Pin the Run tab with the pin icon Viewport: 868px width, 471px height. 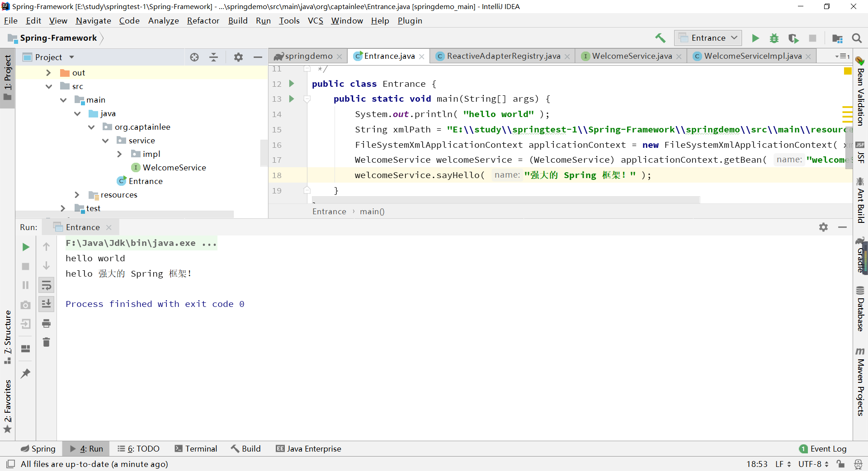click(x=26, y=373)
